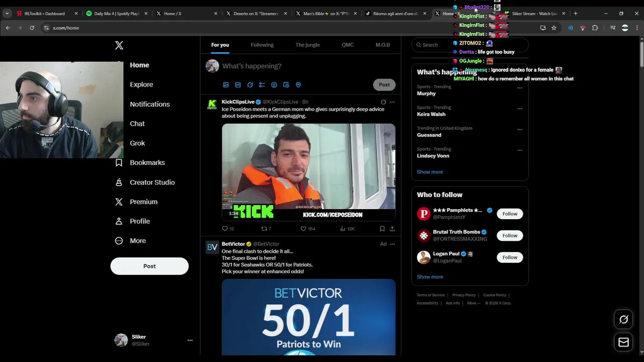The height and width of the screenshot is (362, 644).
Task: Open account menu dots beside Sliker
Action: 190,340
